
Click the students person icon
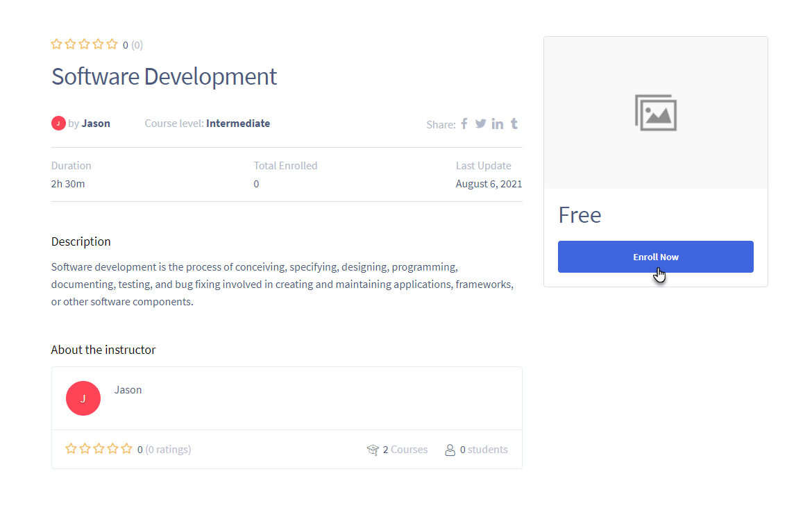450,450
